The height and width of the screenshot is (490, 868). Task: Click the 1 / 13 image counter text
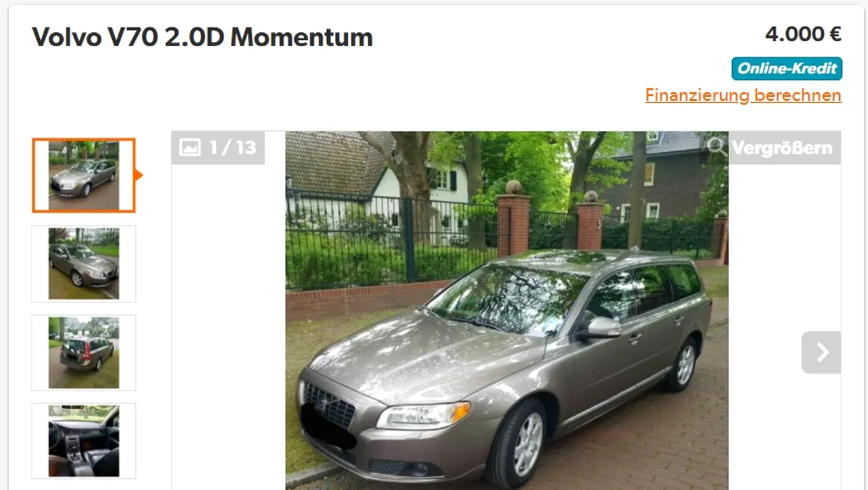coord(233,148)
